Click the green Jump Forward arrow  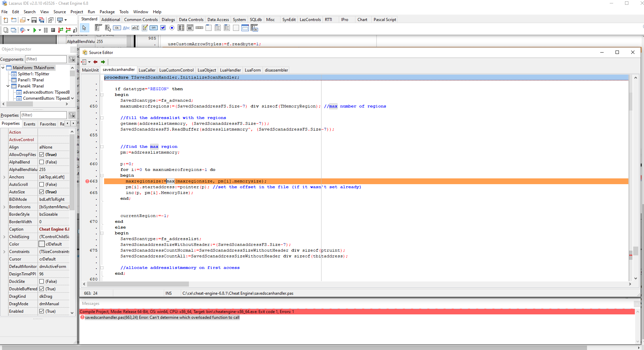(x=103, y=62)
